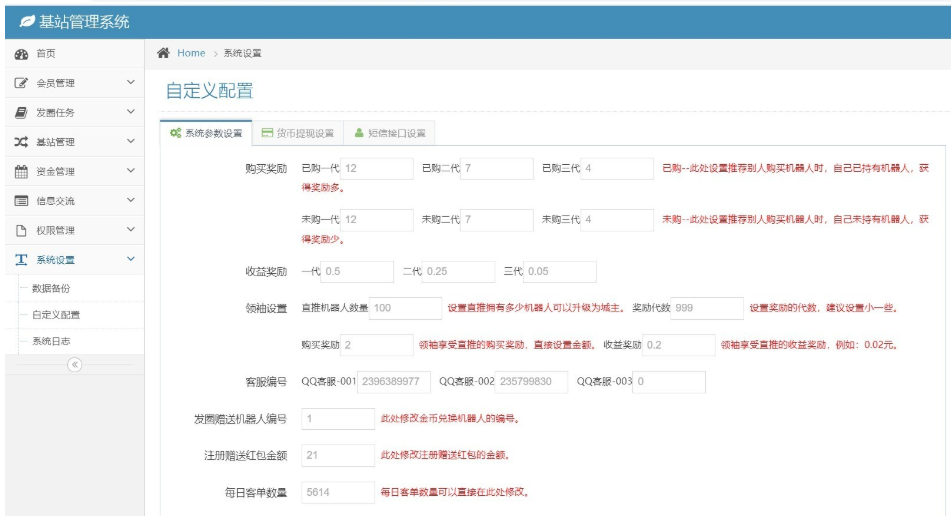Viewport: 951px width, 516px height.
Task: Click the 权限管理 file icon
Action: [x=19, y=231]
